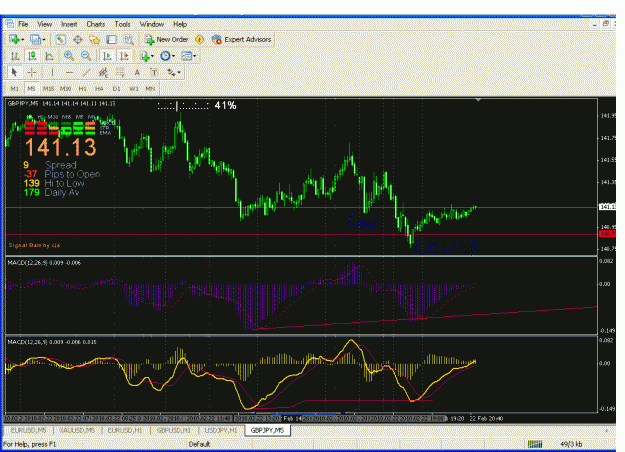This screenshot has width=625, height=452.
Task: Select the GBPJPY,M5 chart tab
Action: coord(267,430)
